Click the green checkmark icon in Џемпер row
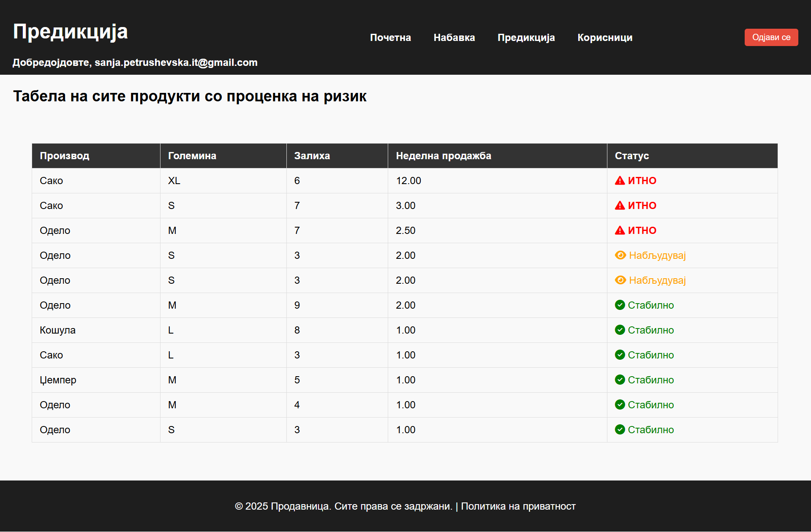Viewport: 811px width, 532px height. (620, 380)
